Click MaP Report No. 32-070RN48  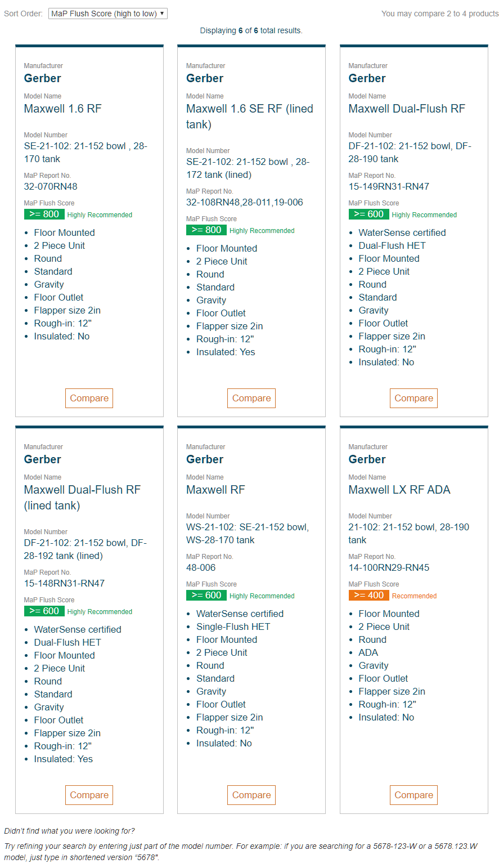[x=51, y=186]
